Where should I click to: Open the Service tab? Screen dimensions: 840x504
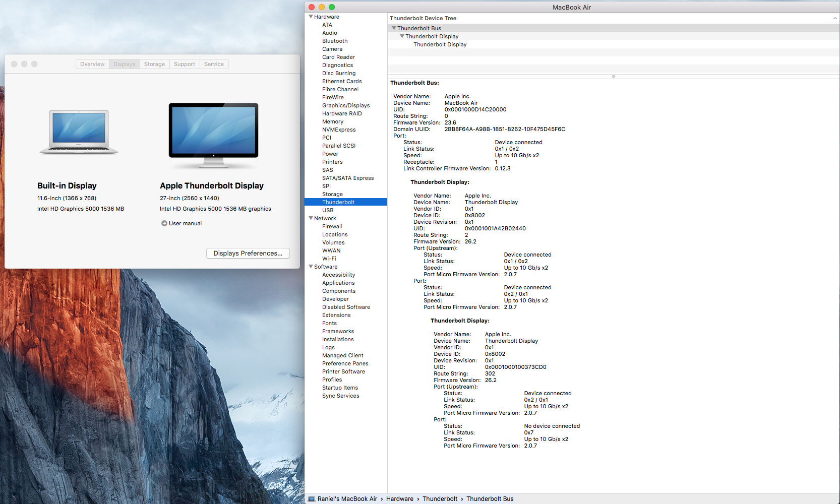(214, 64)
